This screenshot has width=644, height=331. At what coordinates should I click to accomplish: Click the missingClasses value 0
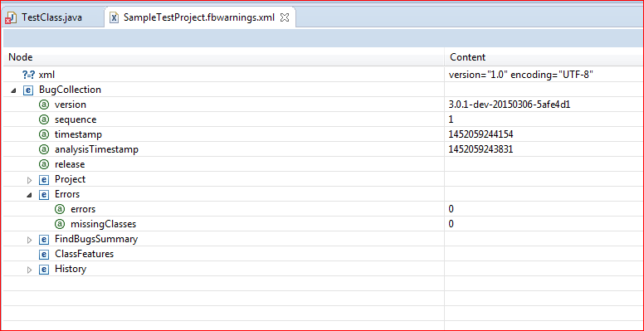pyautogui.click(x=451, y=224)
